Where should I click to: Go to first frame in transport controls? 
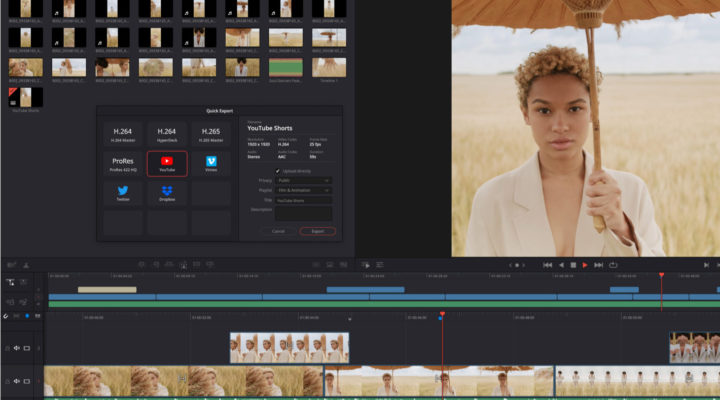pyautogui.click(x=547, y=265)
